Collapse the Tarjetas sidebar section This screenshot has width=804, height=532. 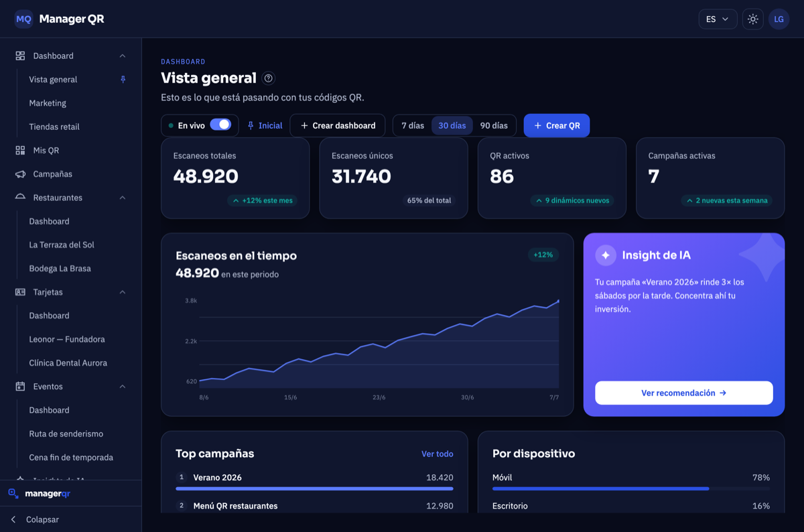122,292
